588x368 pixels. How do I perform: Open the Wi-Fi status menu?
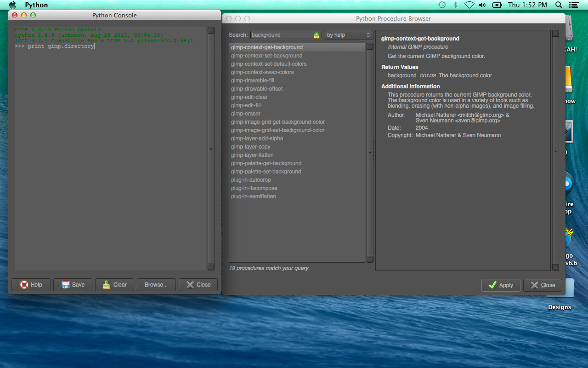coord(469,5)
